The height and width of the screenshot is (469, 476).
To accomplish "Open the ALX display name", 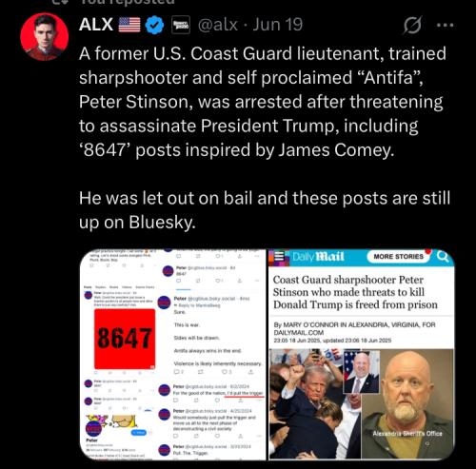I will point(96,25).
